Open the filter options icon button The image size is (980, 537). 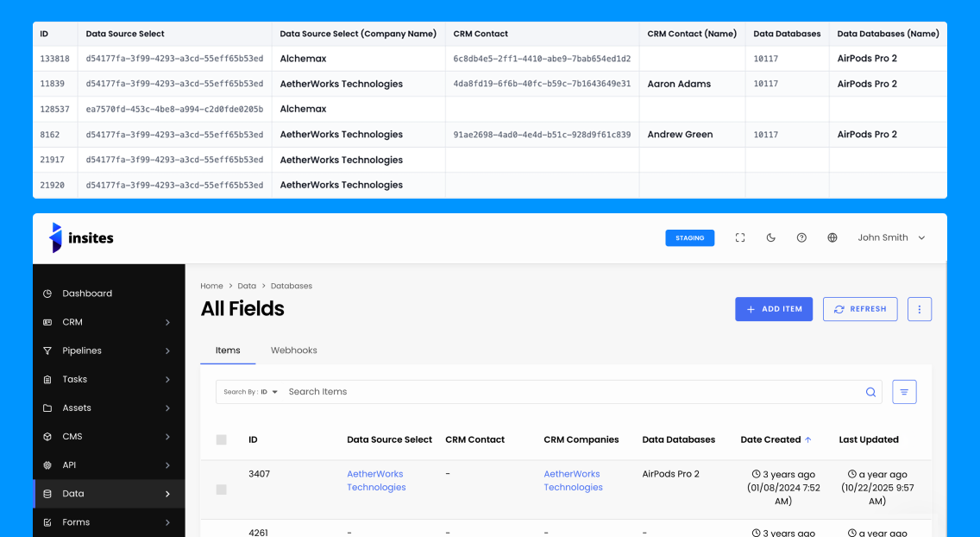(904, 392)
